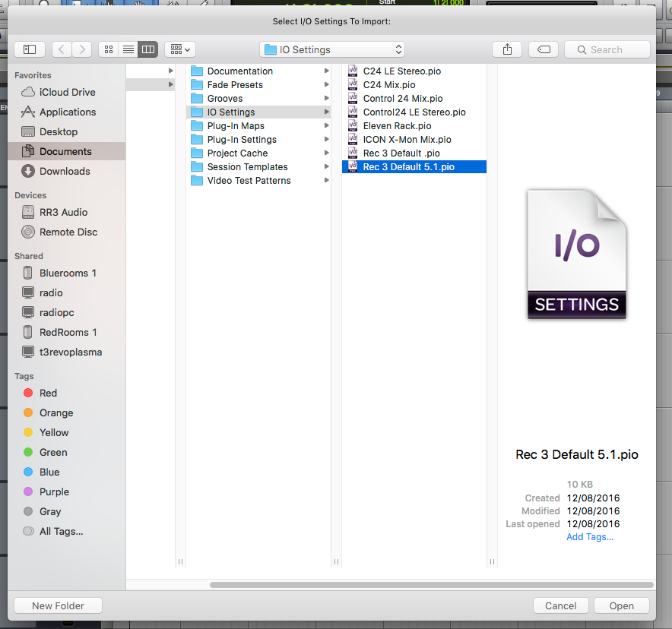The height and width of the screenshot is (629, 672).
Task: Select ICON X-Mon Mix.pio file
Action: (414, 139)
